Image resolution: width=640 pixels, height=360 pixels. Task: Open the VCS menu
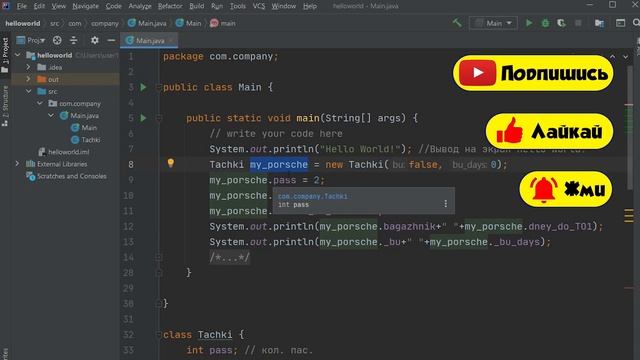pos(259,6)
